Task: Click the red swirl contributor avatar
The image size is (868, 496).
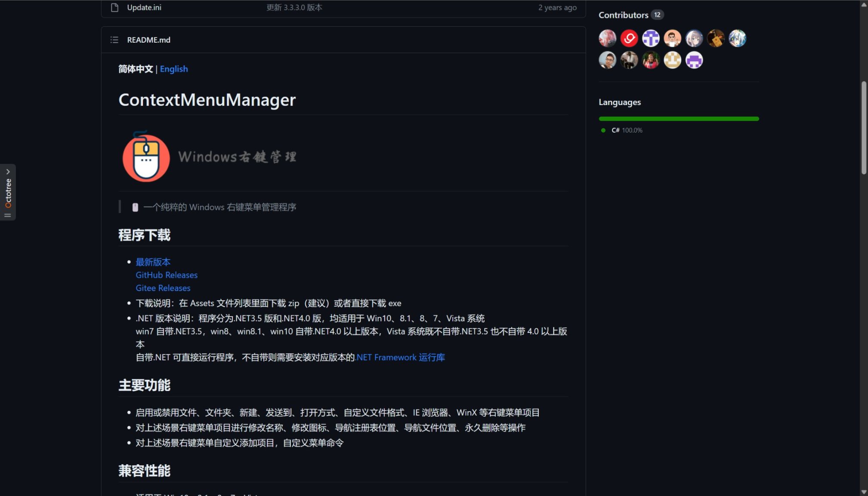Action: click(x=629, y=38)
